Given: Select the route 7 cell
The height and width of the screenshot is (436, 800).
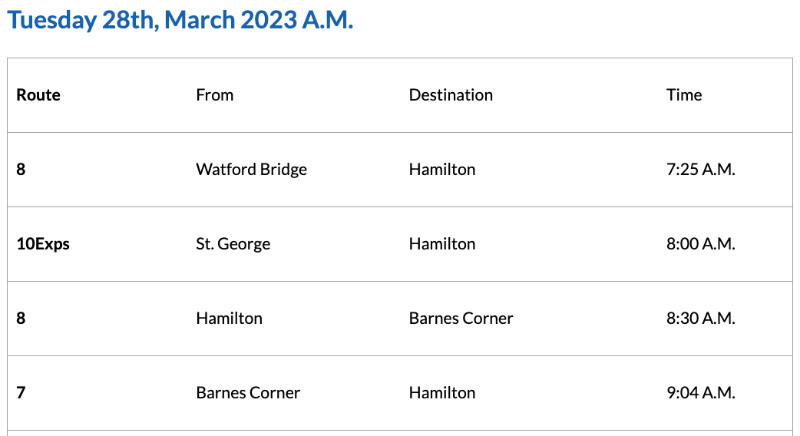Looking at the screenshot, I should click(x=21, y=393).
